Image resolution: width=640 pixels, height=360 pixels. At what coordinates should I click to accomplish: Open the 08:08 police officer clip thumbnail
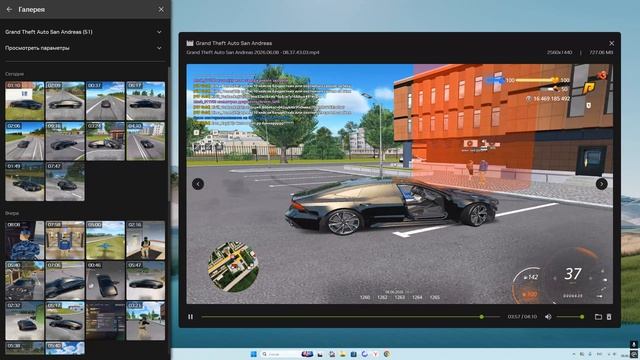(x=25, y=240)
